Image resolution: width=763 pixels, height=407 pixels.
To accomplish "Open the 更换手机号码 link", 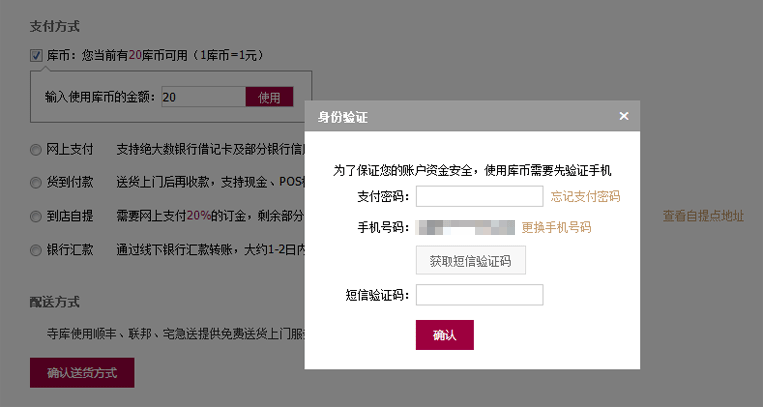I will [x=556, y=227].
